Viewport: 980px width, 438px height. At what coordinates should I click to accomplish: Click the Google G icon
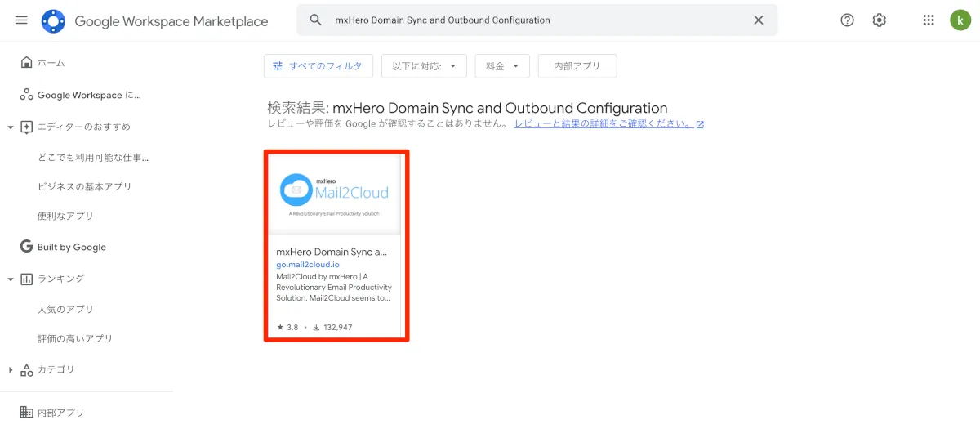(26, 247)
